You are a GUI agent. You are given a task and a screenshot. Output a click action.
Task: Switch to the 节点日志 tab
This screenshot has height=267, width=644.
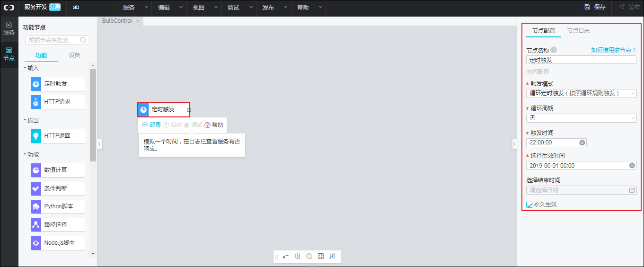578,30
